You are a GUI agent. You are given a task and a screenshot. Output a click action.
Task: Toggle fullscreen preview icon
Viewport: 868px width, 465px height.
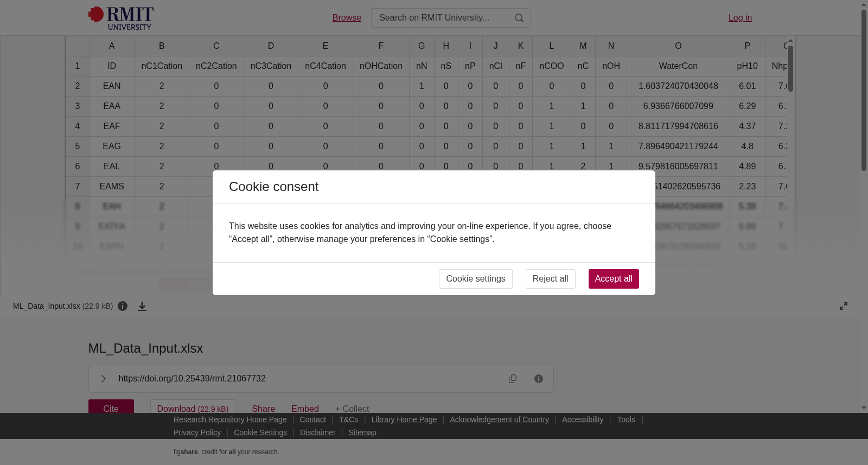844,306
